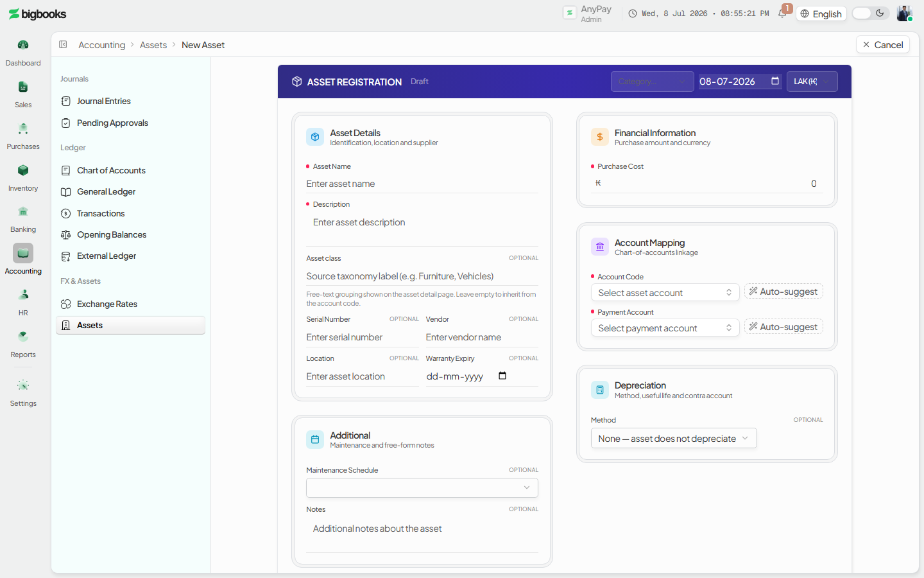Click the user avatar picture
This screenshot has width=924, height=578.
[905, 13]
